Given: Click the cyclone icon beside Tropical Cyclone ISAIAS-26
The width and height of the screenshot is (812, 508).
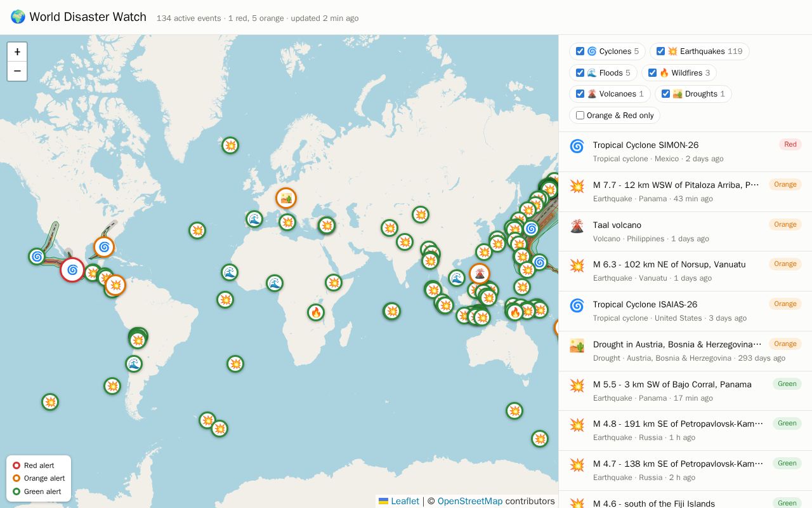Looking at the screenshot, I should click(x=577, y=305).
